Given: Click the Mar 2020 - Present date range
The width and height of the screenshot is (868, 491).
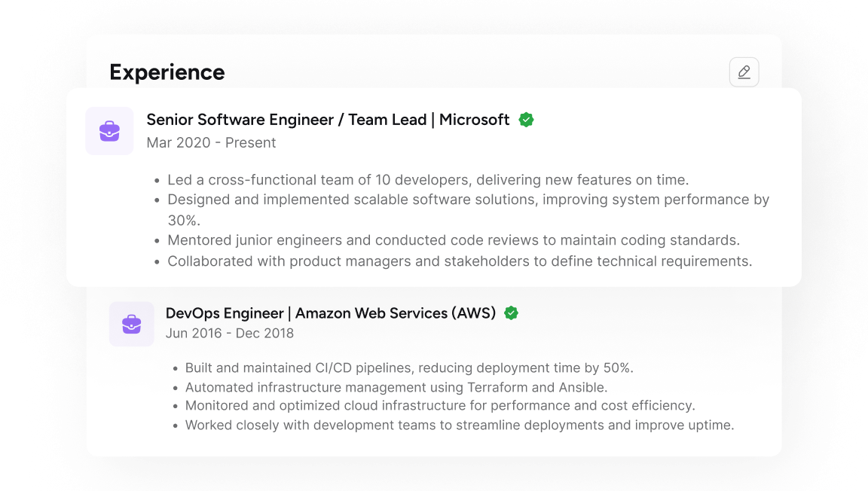Looking at the screenshot, I should [x=210, y=142].
